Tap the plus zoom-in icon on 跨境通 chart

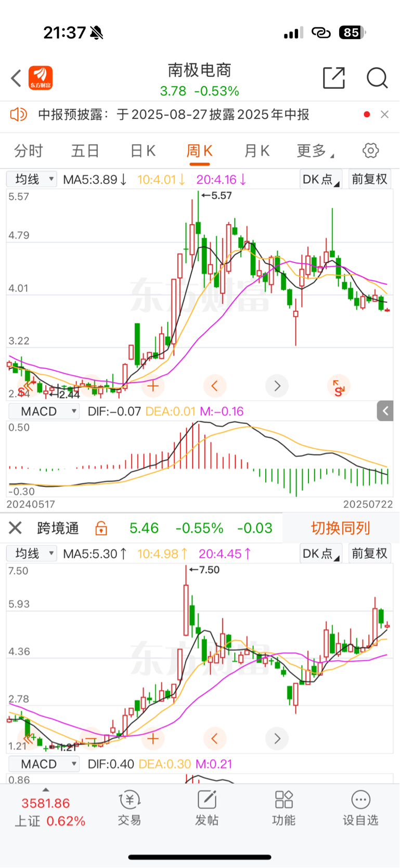(x=153, y=739)
